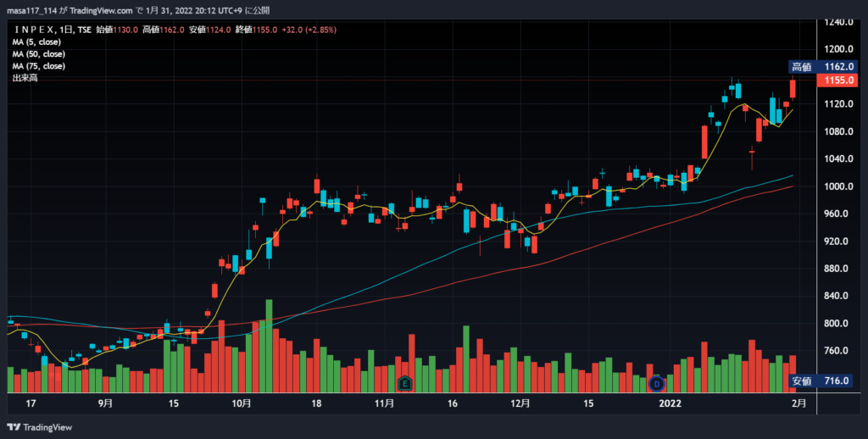Click the 1200.0 price axis value
Viewport: 868px width, 439px height.
(840, 49)
